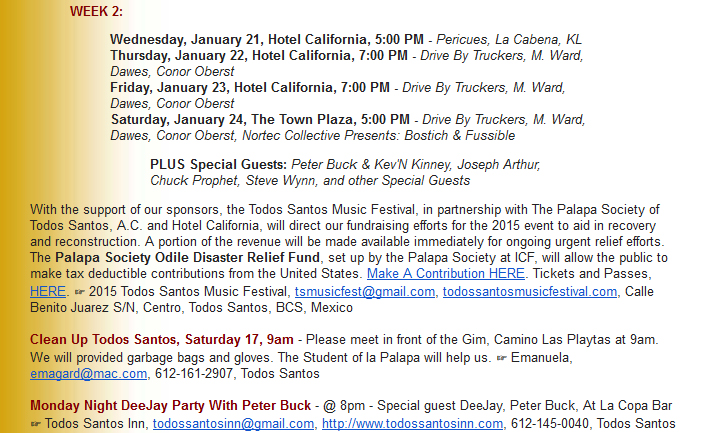
Task: Click pointing hand icon before Todos Santos Inn
Action: (36, 423)
